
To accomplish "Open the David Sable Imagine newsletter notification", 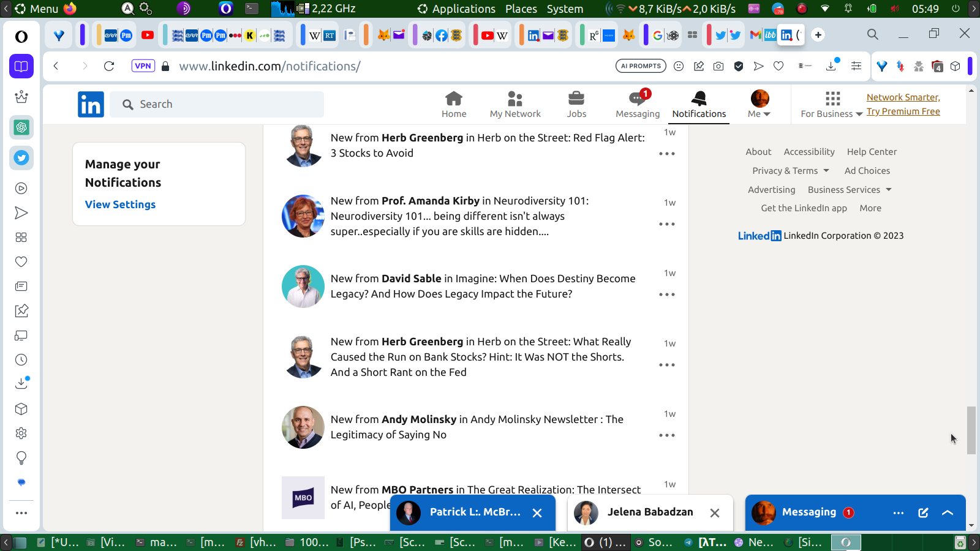I will click(x=483, y=286).
